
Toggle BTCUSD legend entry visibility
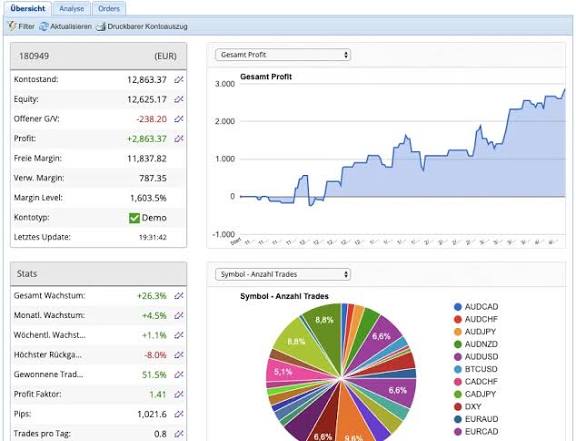(476, 369)
